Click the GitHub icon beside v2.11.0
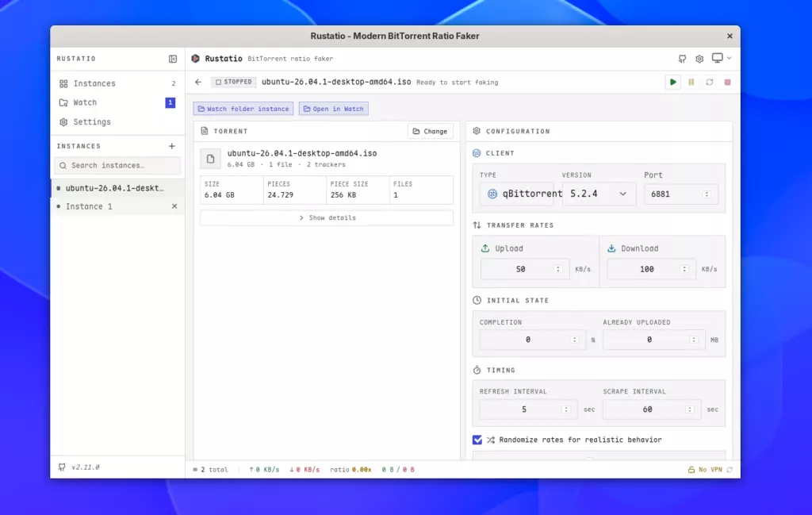This screenshot has width=812, height=515. point(62,467)
